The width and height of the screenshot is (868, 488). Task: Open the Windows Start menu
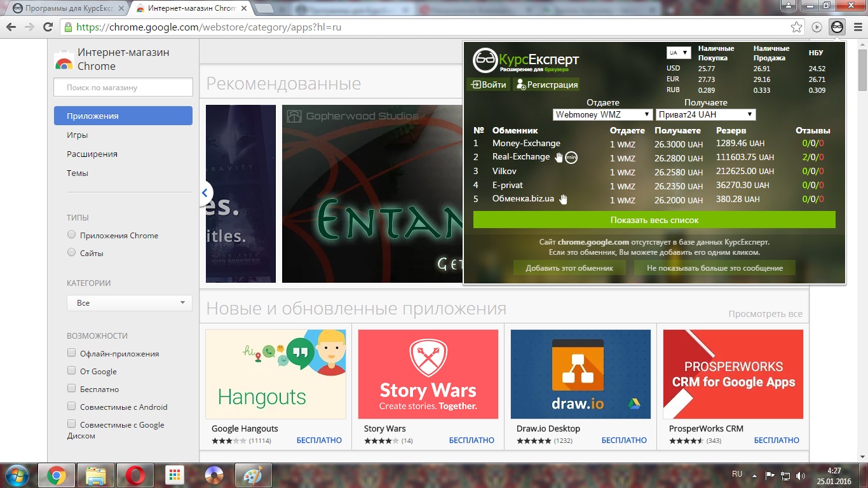pyautogui.click(x=17, y=475)
